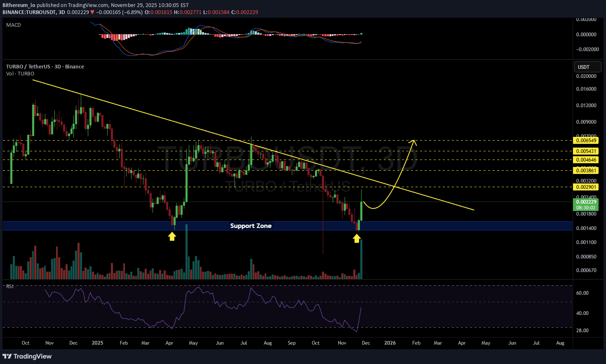Click the TURBO / TetherUS chart title

pos(45,67)
